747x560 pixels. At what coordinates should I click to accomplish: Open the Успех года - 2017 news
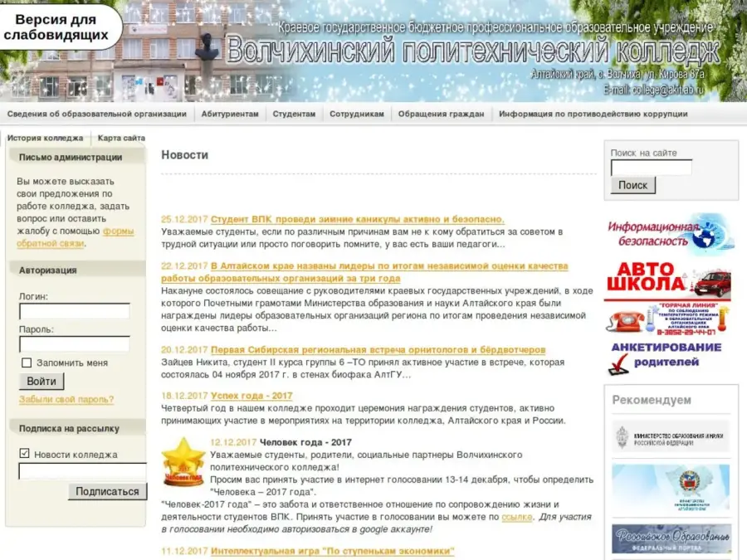tap(251, 396)
